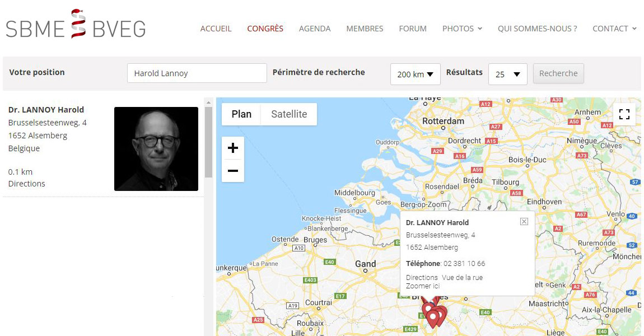644x336 pixels.
Task: Expand the PHOTOS menu
Action: click(462, 29)
